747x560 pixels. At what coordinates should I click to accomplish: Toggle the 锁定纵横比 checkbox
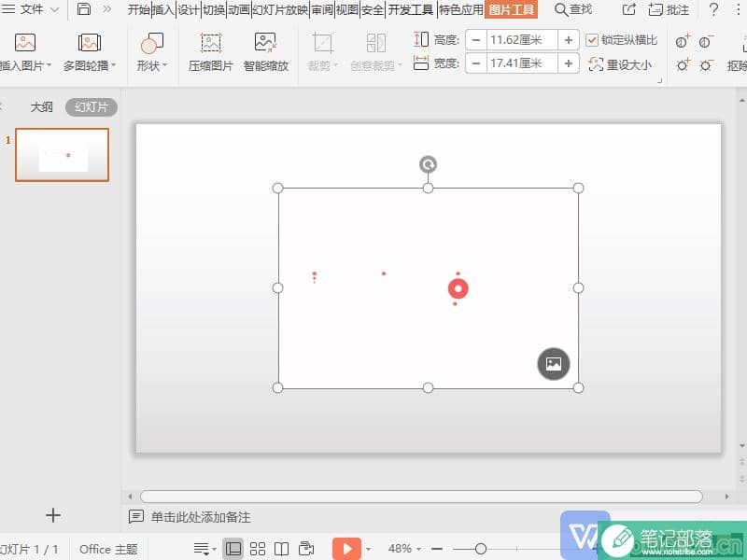[x=592, y=40]
